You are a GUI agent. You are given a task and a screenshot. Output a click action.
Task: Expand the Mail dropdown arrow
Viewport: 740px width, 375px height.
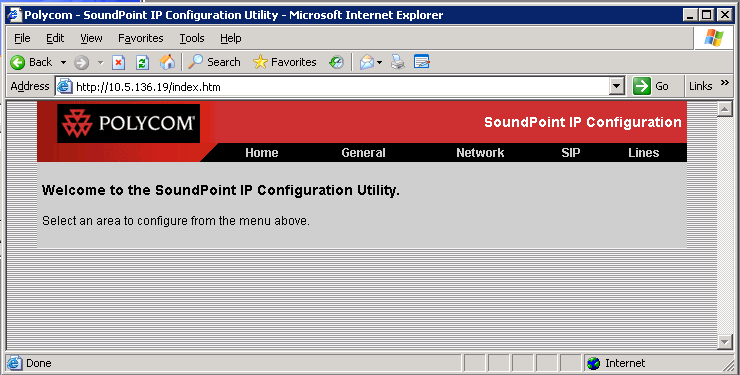(x=379, y=62)
